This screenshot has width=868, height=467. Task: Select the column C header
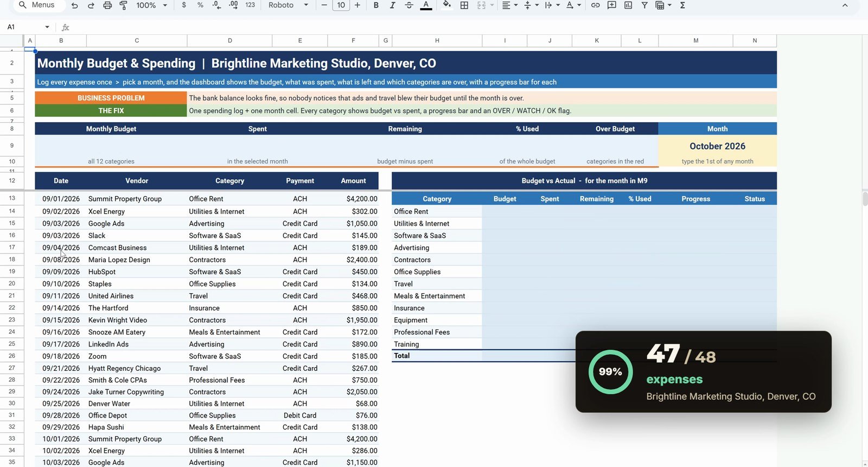[x=137, y=41]
